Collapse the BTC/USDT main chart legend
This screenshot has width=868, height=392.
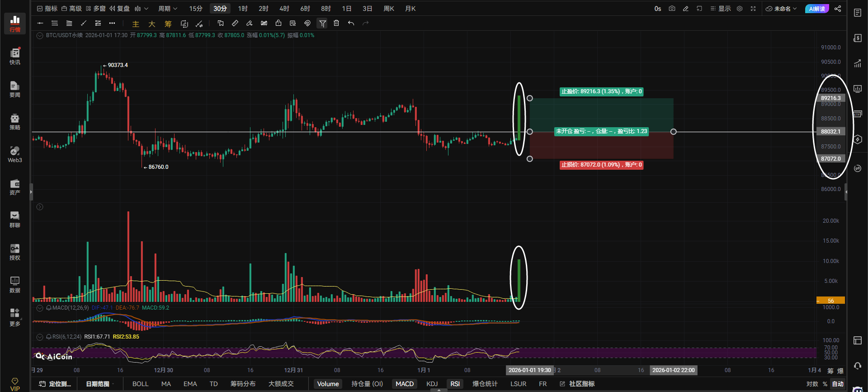[x=40, y=35]
